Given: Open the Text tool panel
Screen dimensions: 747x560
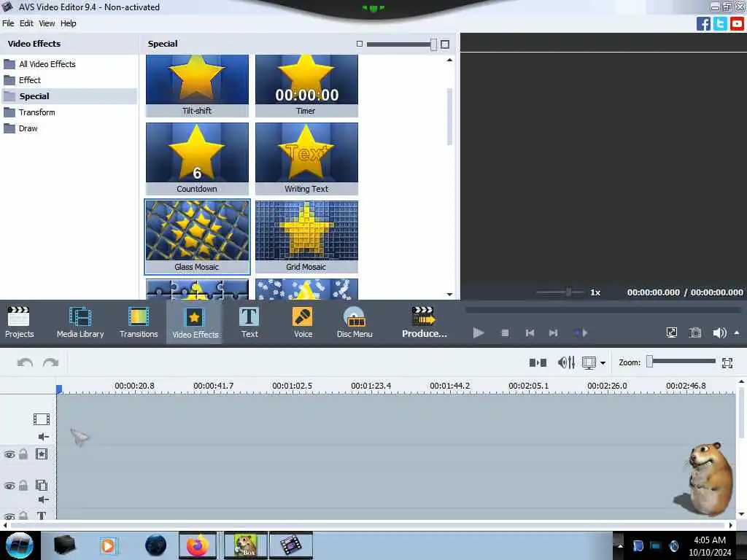Looking at the screenshot, I should point(249,322).
